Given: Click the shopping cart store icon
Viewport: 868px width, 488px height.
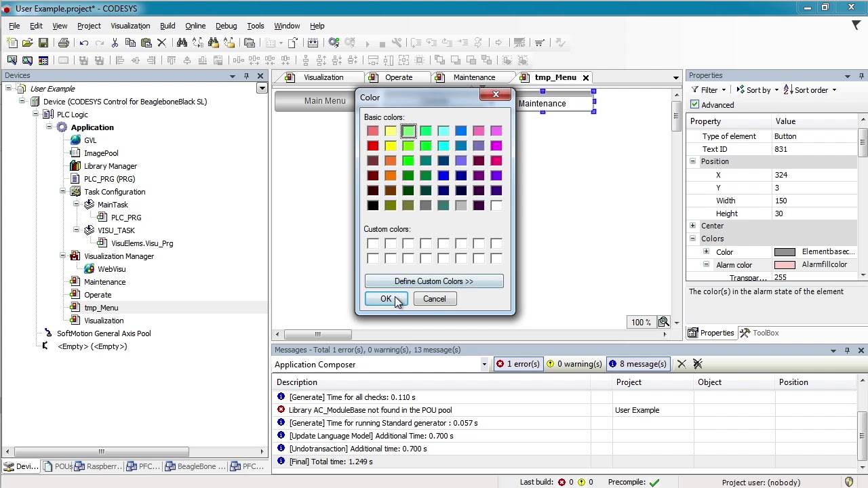Looking at the screenshot, I should [x=540, y=43].
